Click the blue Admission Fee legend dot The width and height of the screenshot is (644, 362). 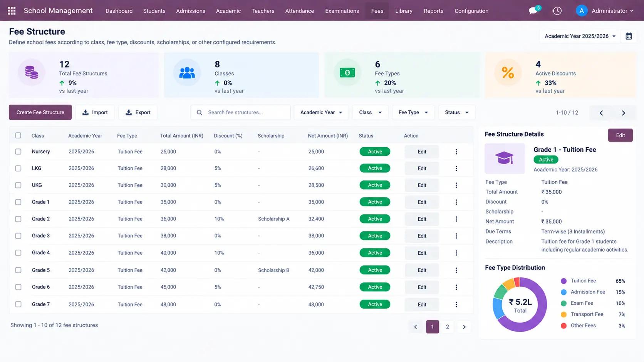point(563,292)
